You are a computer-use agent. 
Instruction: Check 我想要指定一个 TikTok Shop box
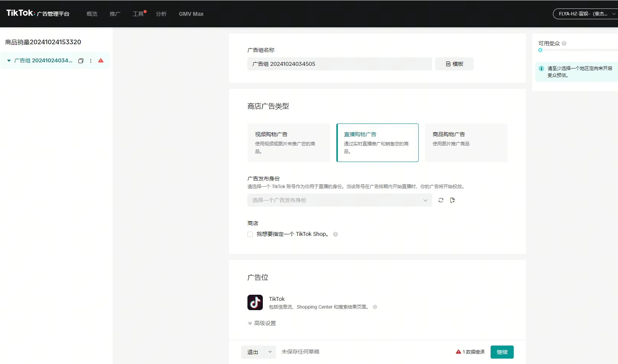point(250,234)
